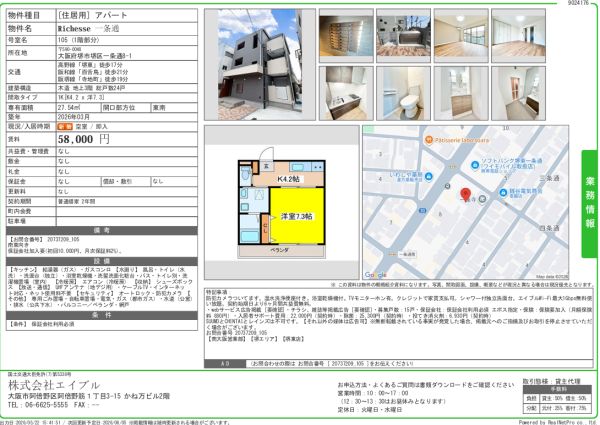This screenshot has width=600, height=425.
Task: Select the company name 株式会社エイブル
Action: point(54,385)
